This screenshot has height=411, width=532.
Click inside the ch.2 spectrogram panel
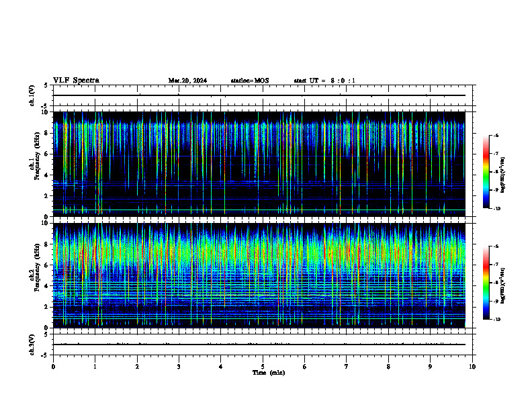click(x=259, y=275)
